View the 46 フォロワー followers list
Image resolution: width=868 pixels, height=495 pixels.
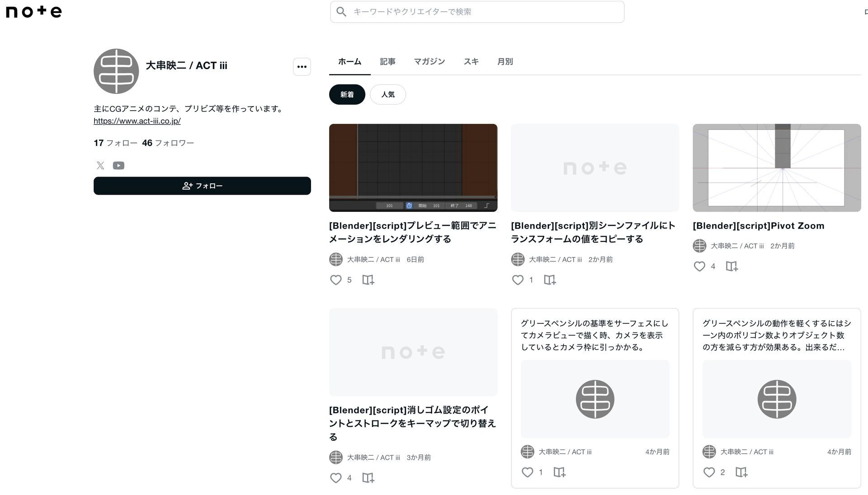click(168, 143)
